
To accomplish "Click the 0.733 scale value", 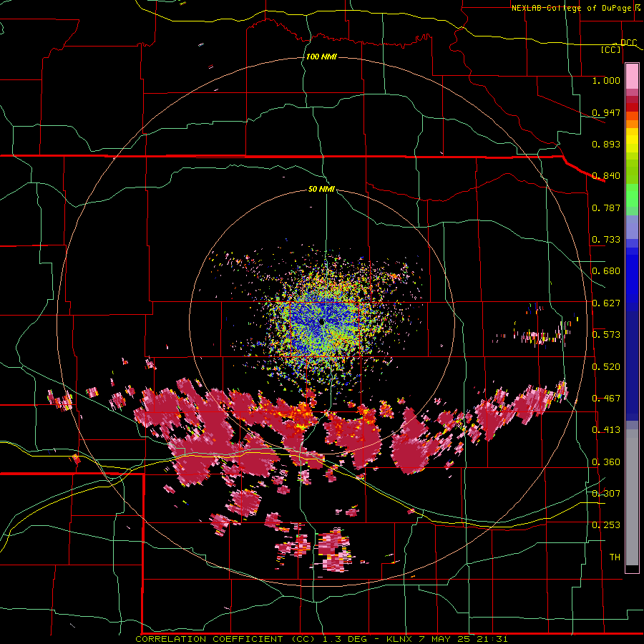I will [606, 240].
